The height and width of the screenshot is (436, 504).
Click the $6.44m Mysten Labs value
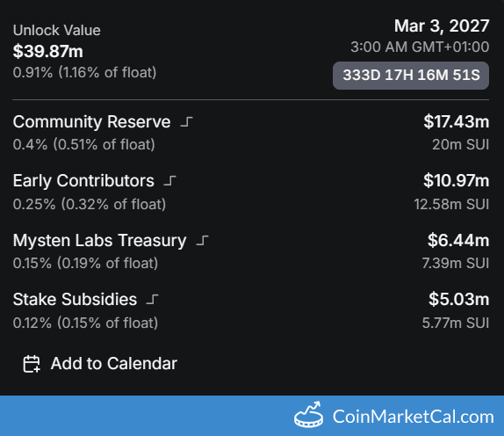pyautogui.click(x=458, y=240)
